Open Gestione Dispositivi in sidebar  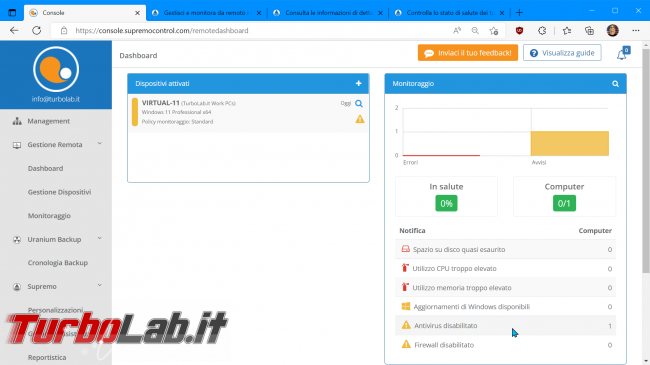(59, 192)
